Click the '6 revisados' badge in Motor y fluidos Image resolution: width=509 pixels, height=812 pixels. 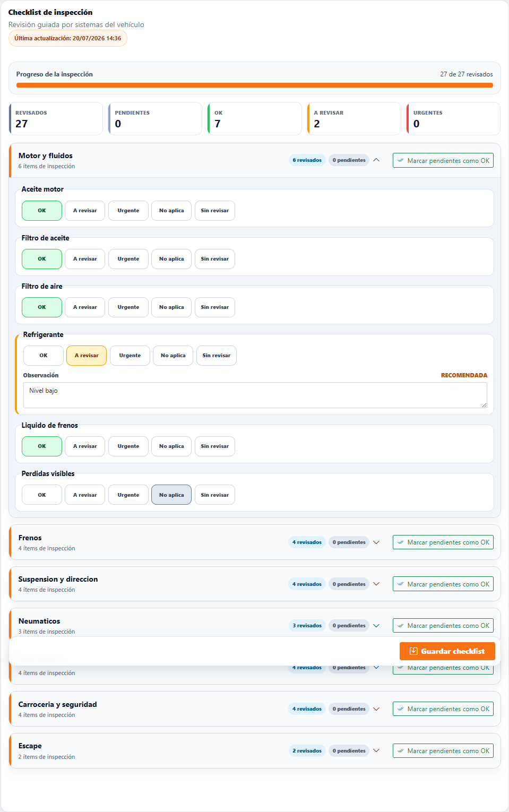point(307,160)
